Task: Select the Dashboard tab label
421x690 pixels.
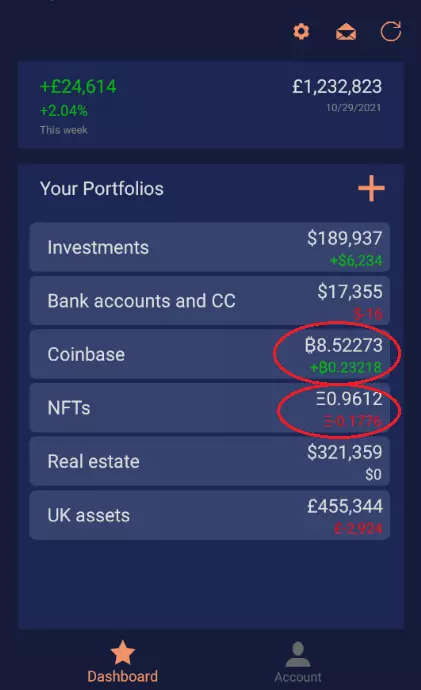Action: point(122,676)
